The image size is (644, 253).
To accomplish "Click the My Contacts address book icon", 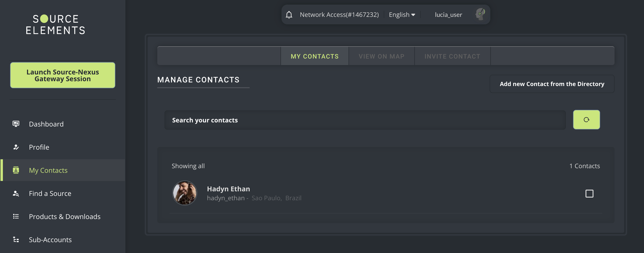I will (x=16, y=170).
